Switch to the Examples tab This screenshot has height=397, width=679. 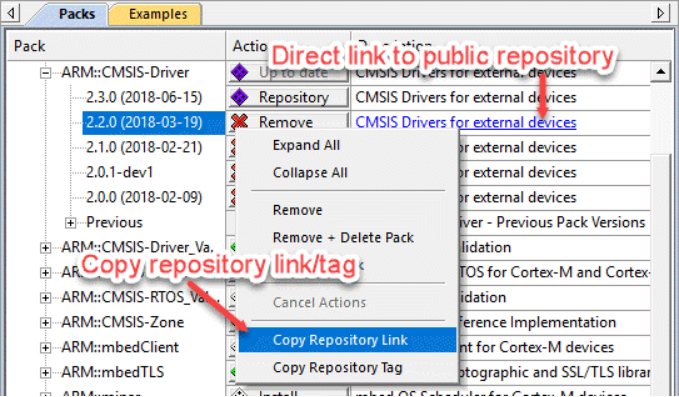(158, 14)
